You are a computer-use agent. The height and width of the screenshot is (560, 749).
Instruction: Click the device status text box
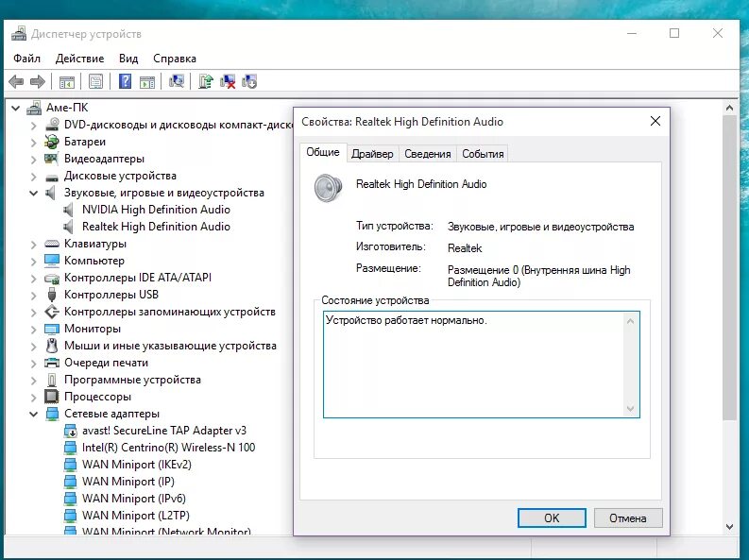481,365
